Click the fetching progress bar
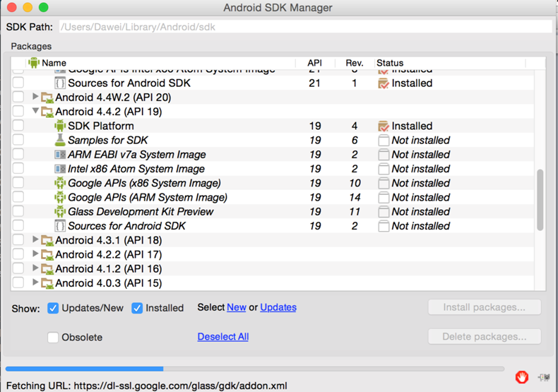 pyautogui.click(x=255, y=369)
